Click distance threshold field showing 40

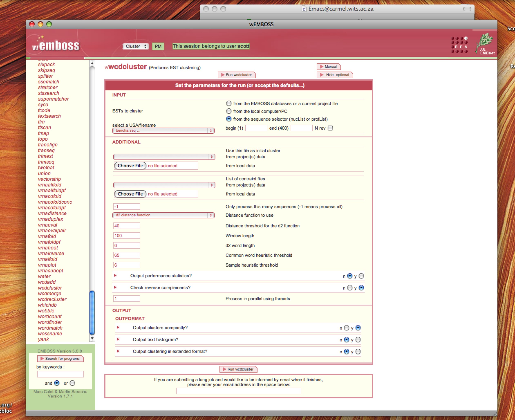click(x=127, y=226)
